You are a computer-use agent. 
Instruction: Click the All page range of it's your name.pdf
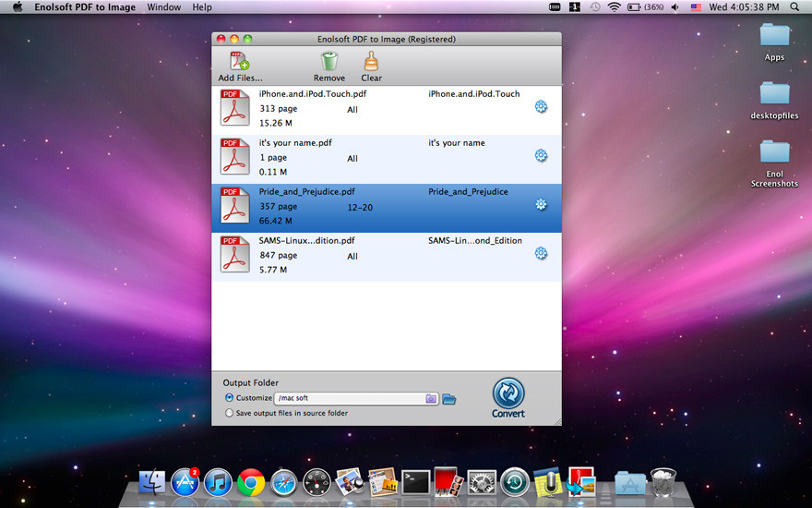[x=352, y=159]
